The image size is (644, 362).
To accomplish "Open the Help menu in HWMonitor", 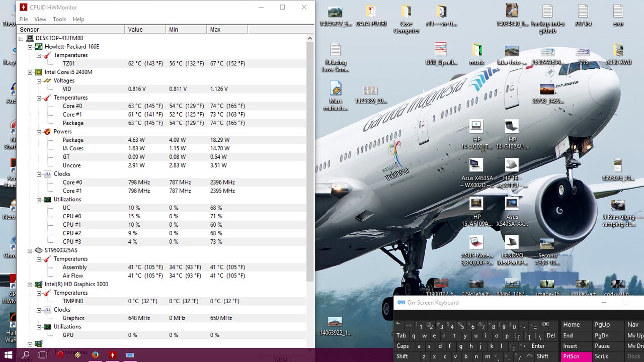I will click(78, 19).
